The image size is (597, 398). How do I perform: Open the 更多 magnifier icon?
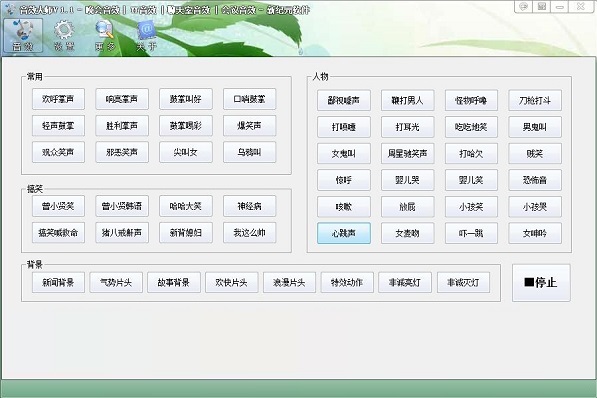click(105, 35)
